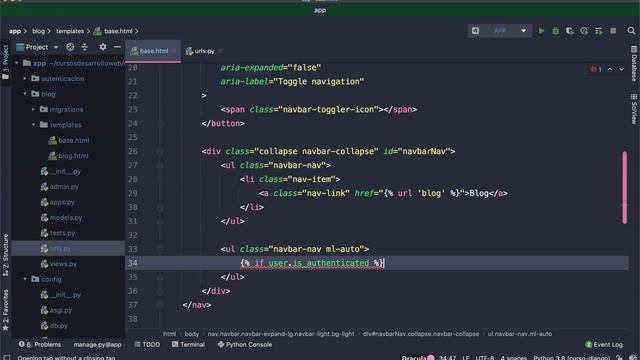Screen dimensions: 640x360
Task: Click the run configuration back icon
Action: (476, 31)
